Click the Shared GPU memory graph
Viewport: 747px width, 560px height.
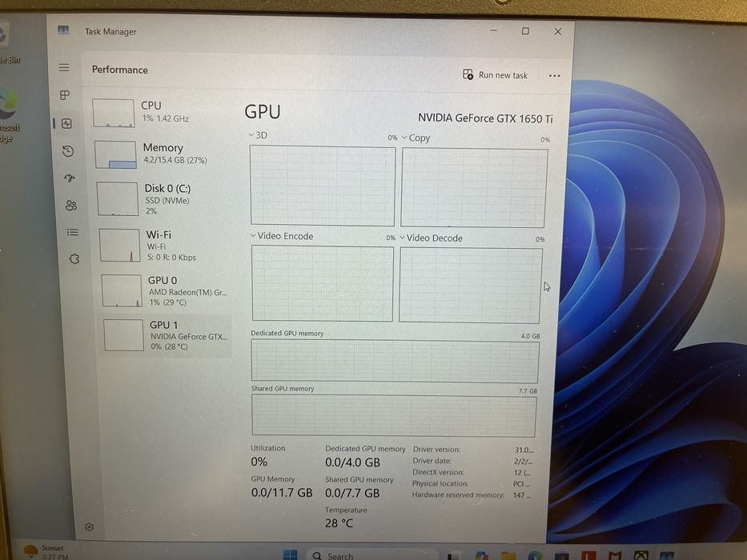click(x=394, y=416)
